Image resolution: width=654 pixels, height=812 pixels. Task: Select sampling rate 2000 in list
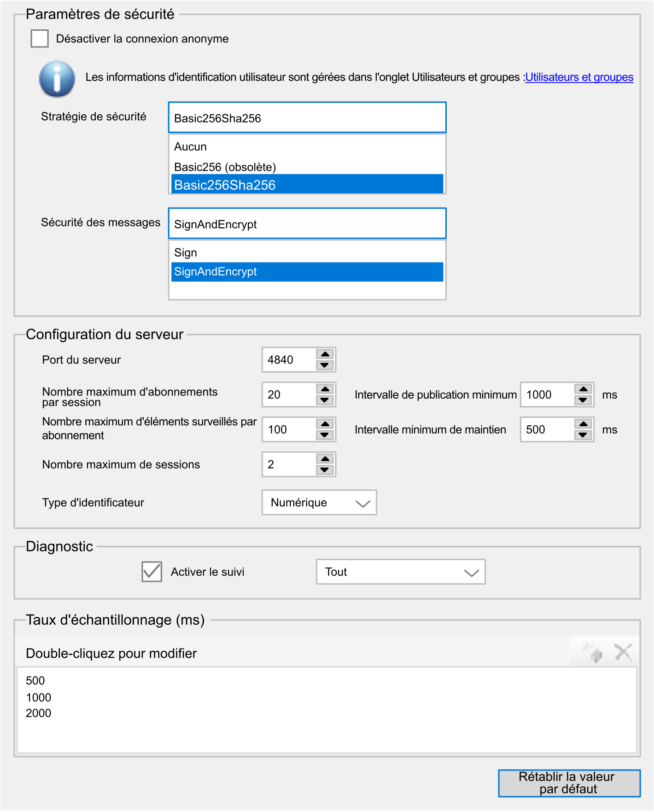click(x=39, y=713)
